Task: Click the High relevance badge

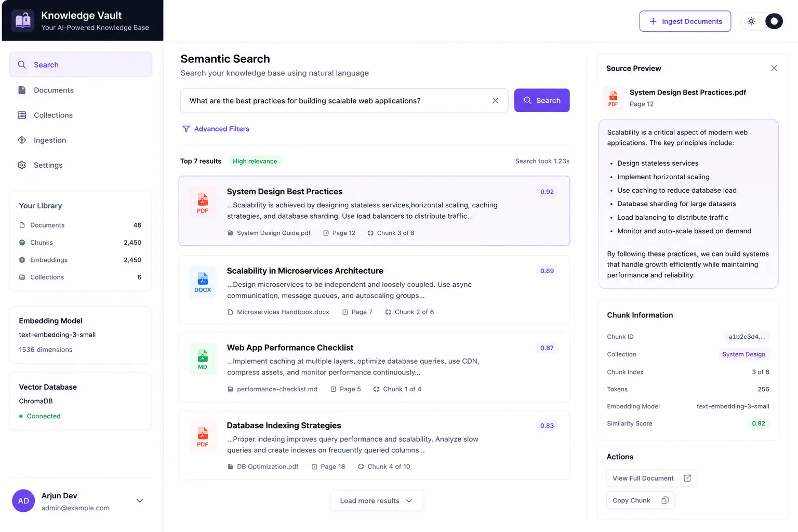Action: click(255, 161)
